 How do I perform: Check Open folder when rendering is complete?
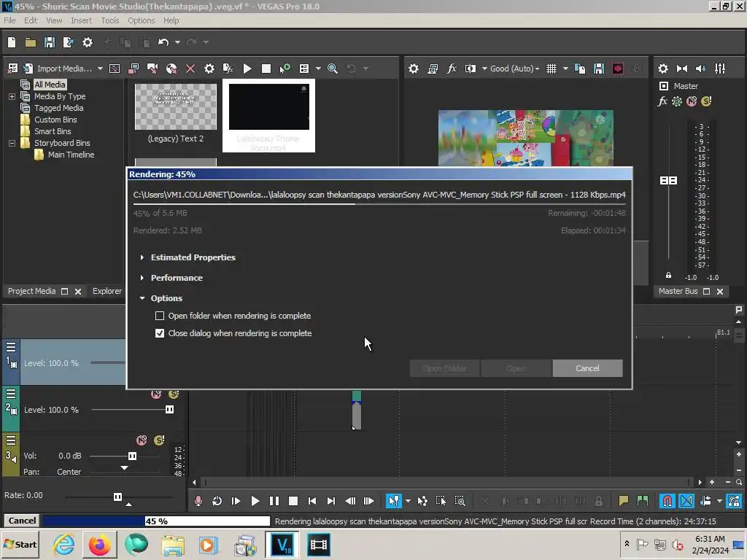[160, 316]
